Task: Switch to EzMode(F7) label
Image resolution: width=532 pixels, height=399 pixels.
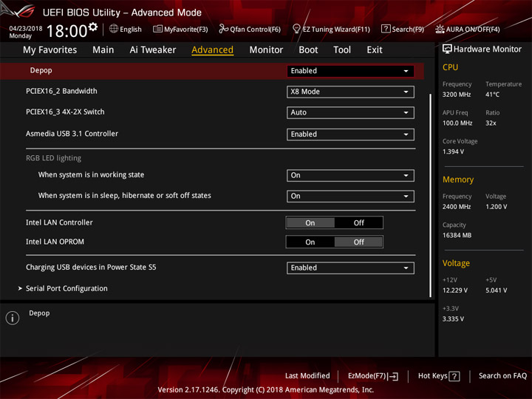Action: click(367, 376)
